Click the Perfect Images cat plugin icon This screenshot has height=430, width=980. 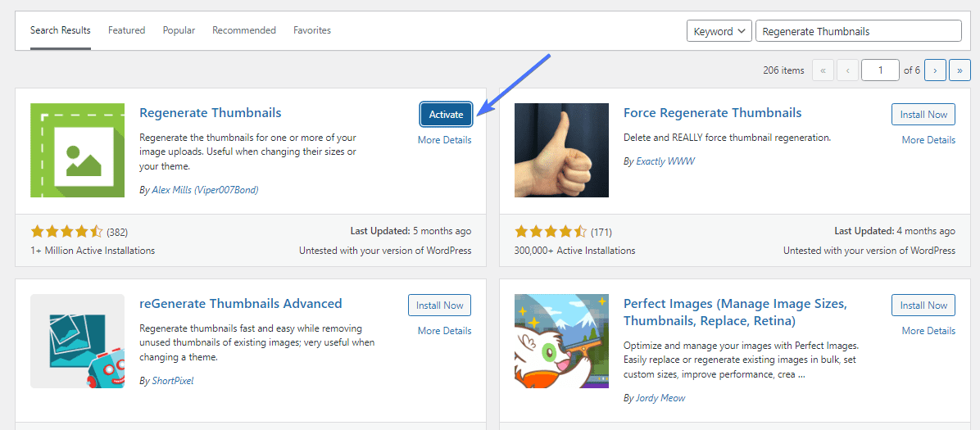tap(561, 342)
